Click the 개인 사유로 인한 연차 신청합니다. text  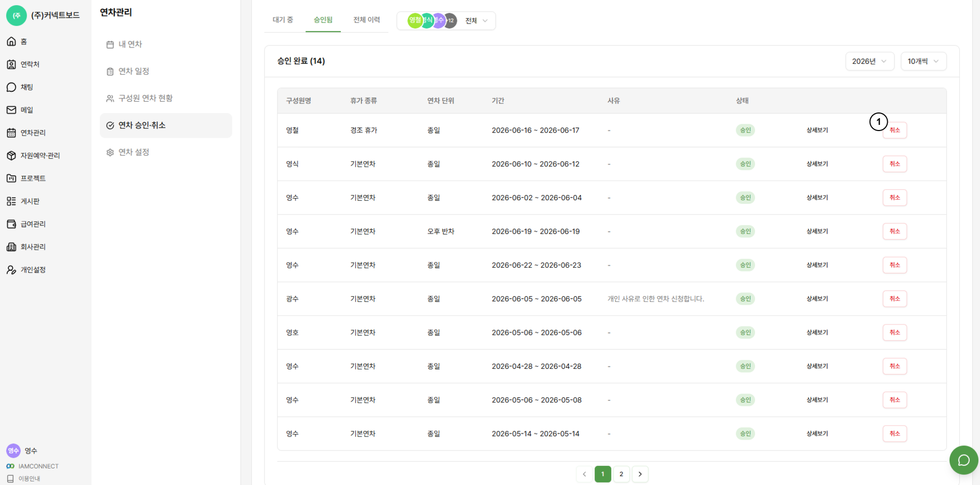(656, 299)
